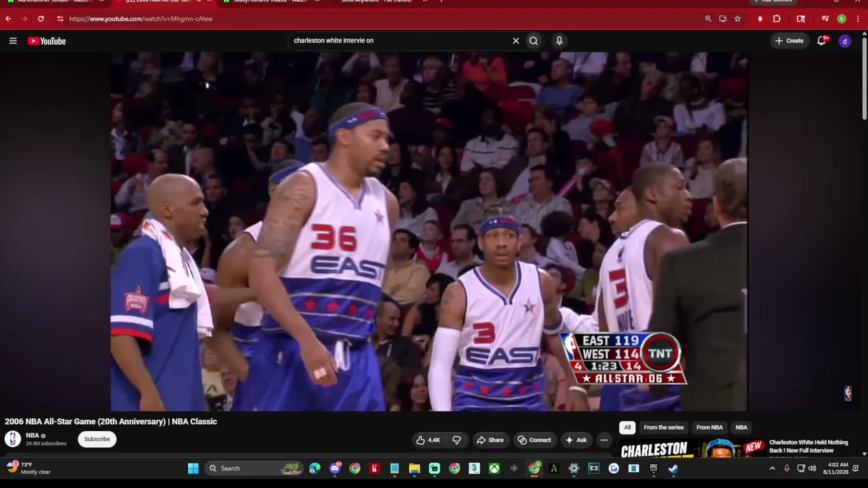Open more actions ellipsis menu
The height and width of the screenshot is (488, 868).
604,440
